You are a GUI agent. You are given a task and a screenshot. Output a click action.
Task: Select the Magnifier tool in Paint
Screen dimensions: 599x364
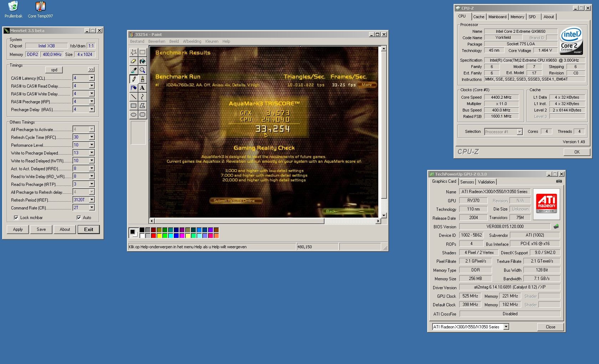tap(142, 70)
